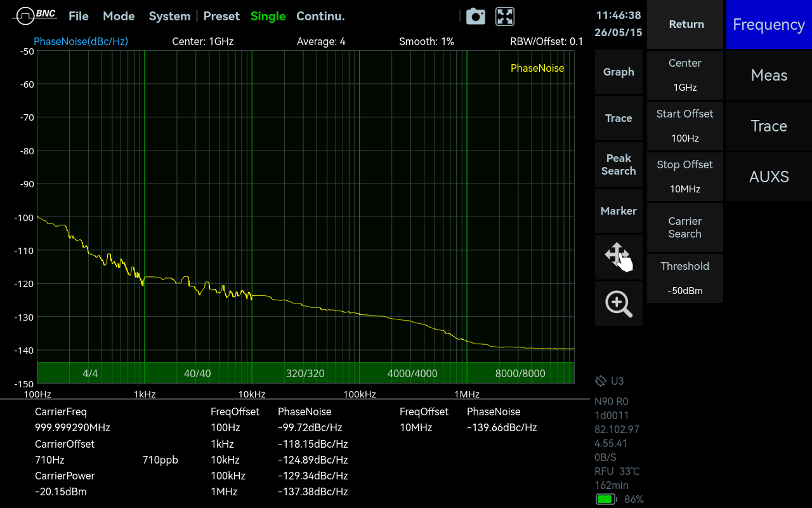Click the 999.999290MHz carrier frequency value
The height and width of the screenshot is (508, 812).
click(x=72, y=428)
